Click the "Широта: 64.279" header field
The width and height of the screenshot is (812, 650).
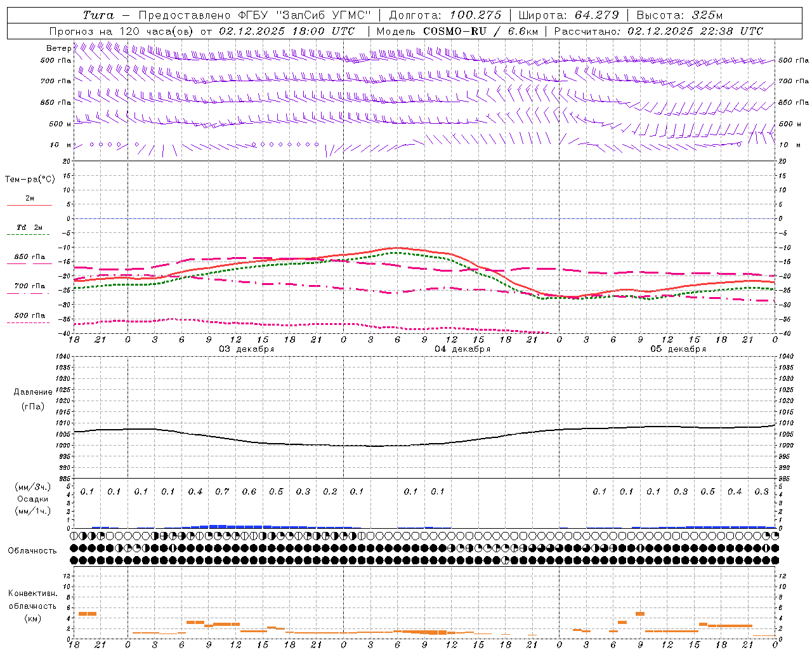568,15
